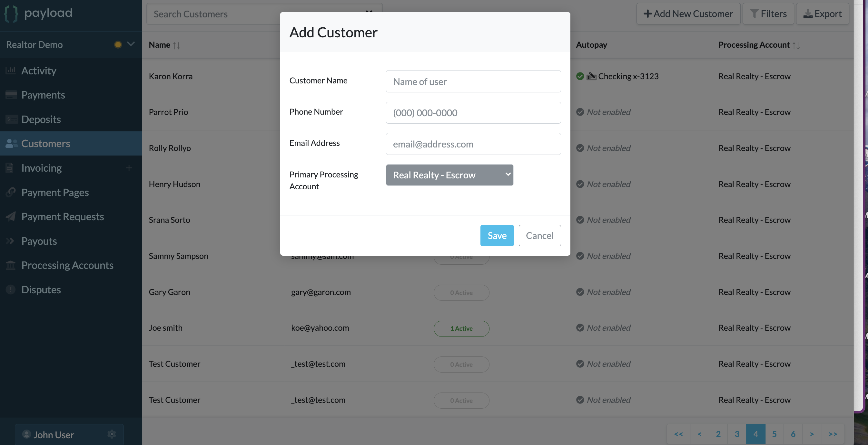Toggle Parrot Prio autopay Not enabled check

[580, 112]
